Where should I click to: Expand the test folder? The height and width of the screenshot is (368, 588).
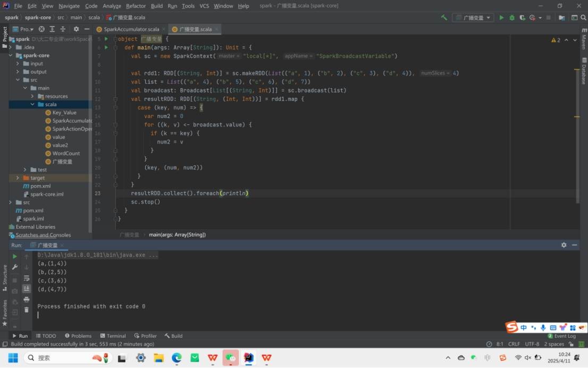(25, 170)
